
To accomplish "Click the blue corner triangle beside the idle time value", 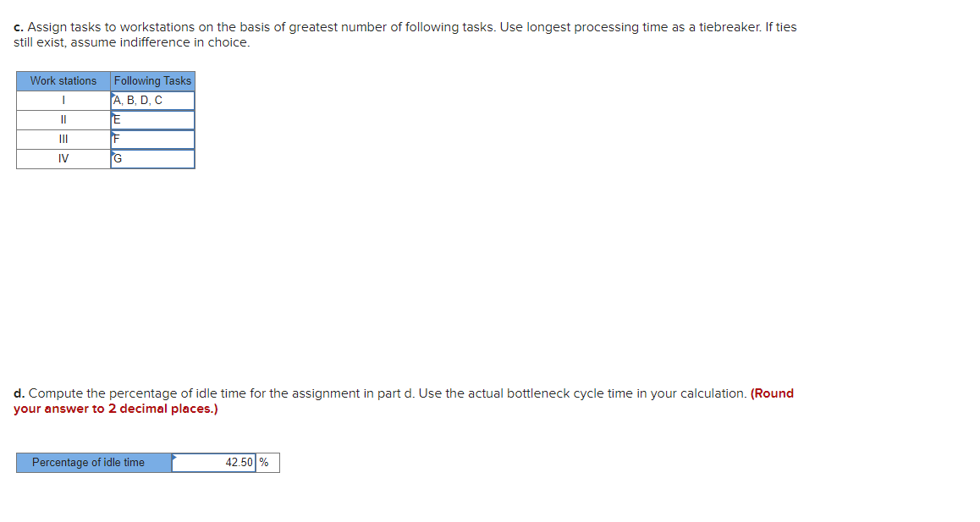I will (x=175, y=458).
